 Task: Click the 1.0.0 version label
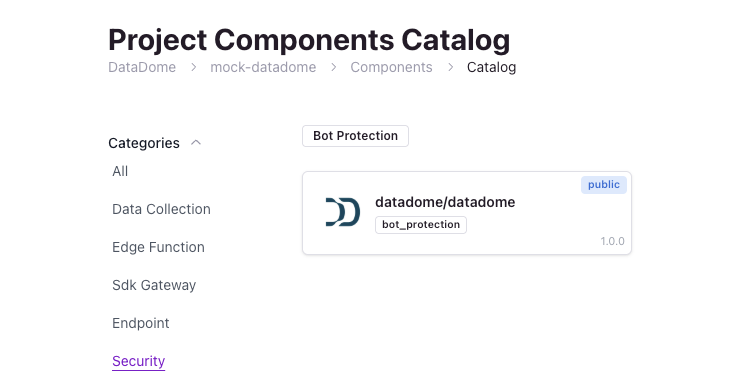612,241
